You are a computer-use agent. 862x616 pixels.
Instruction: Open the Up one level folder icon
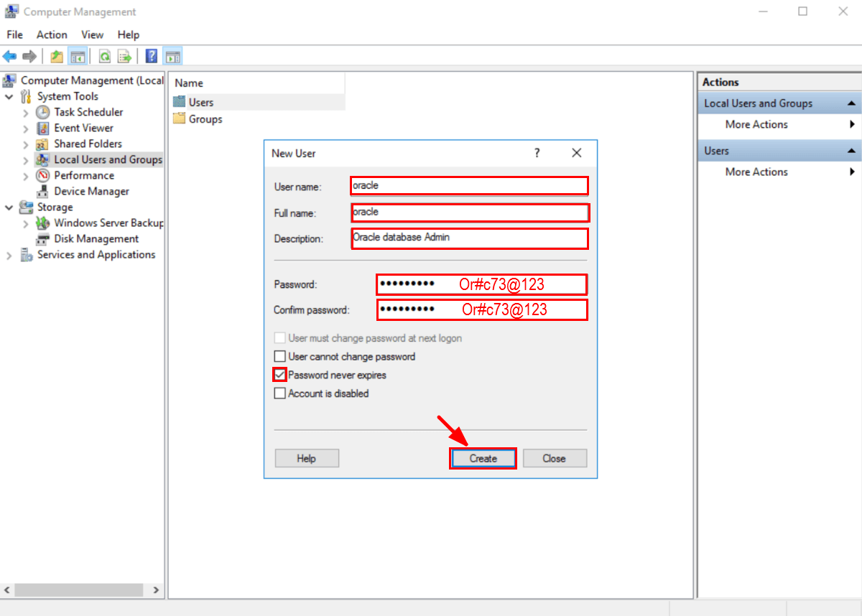pyautogui.click(x=57, y=55)
